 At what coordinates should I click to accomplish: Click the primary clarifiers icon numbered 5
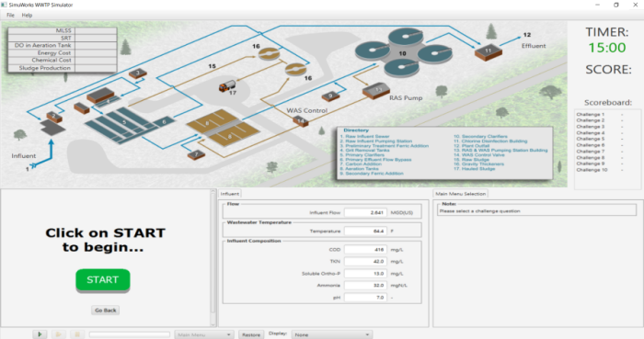[x=121, y=125]
